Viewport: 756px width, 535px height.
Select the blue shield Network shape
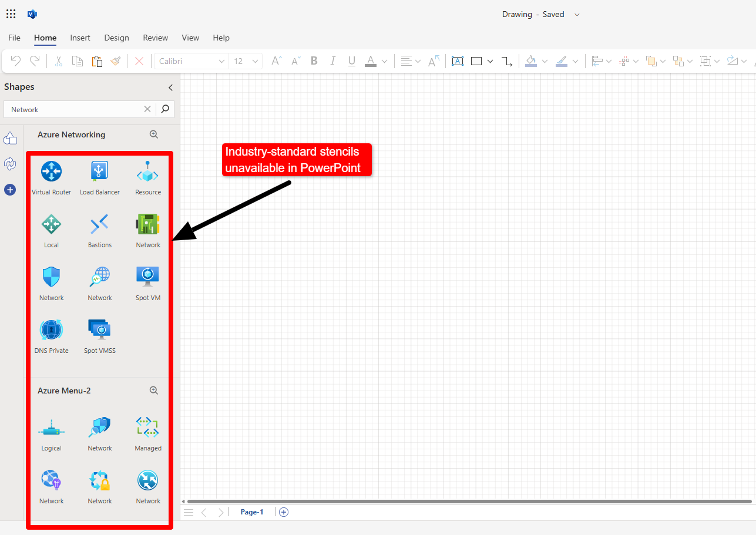tap(52, 284)
